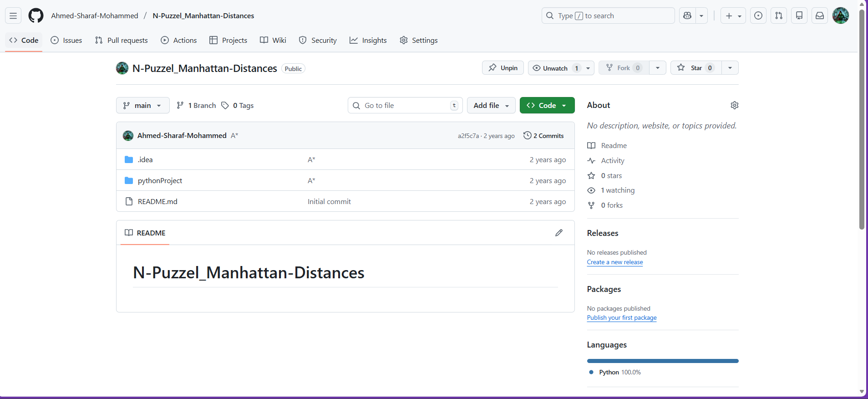Click the issues icon in header
868x399 pixels.
pyautogui.click(x=758, y=15)
